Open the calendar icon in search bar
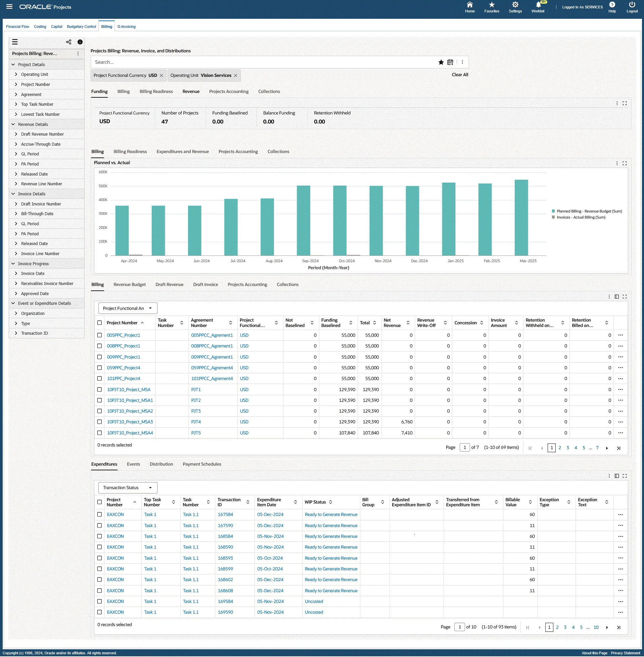This screenshot has height=657, width=644. coord(450,62)
